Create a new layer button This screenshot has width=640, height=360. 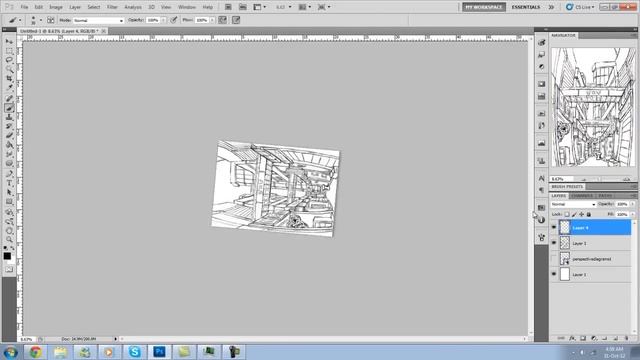(x=616, y=338)
